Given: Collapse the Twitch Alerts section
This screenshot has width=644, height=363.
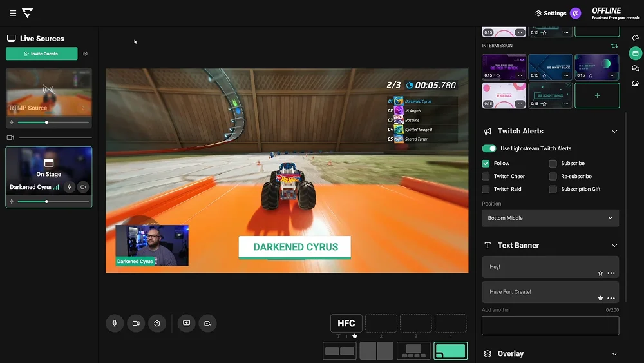Looking at the screenshot, I should coord(614,132).
